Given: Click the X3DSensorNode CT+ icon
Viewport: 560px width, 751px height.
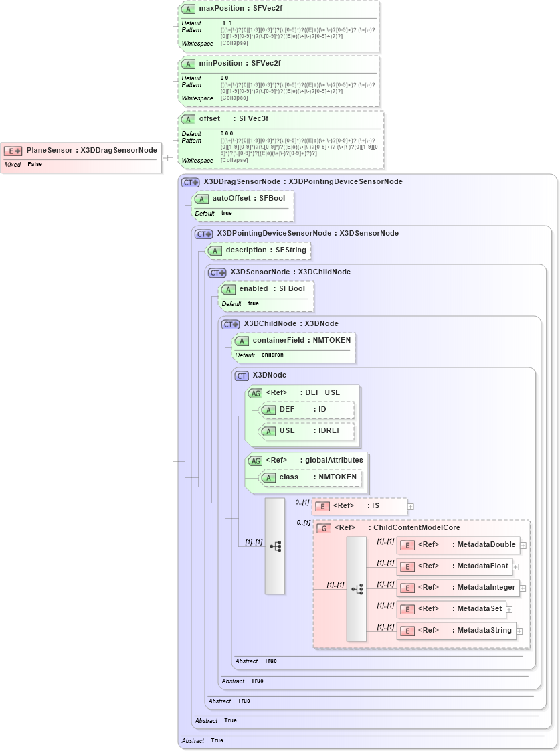Looking at the screenshot, I should 217,273.
